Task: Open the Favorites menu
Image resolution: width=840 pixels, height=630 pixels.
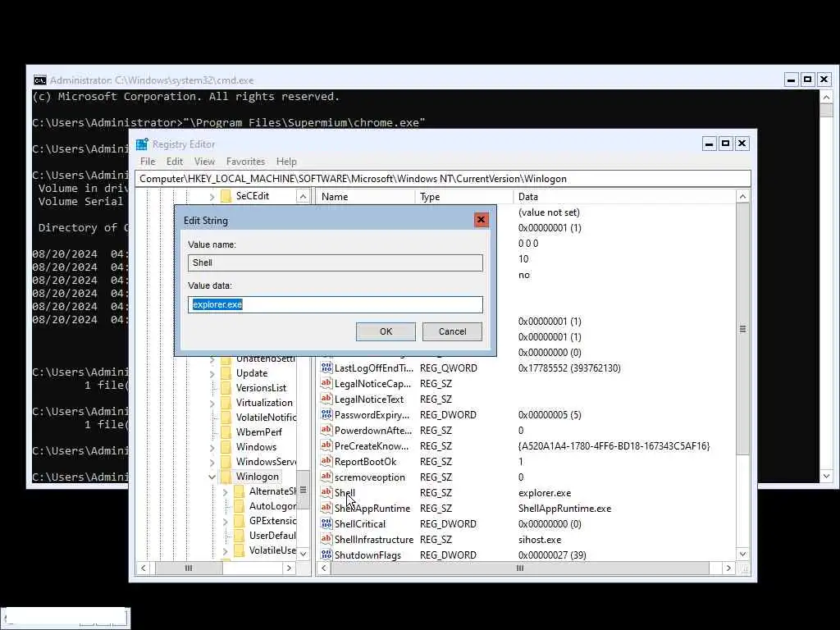Action: click(245, 162)
